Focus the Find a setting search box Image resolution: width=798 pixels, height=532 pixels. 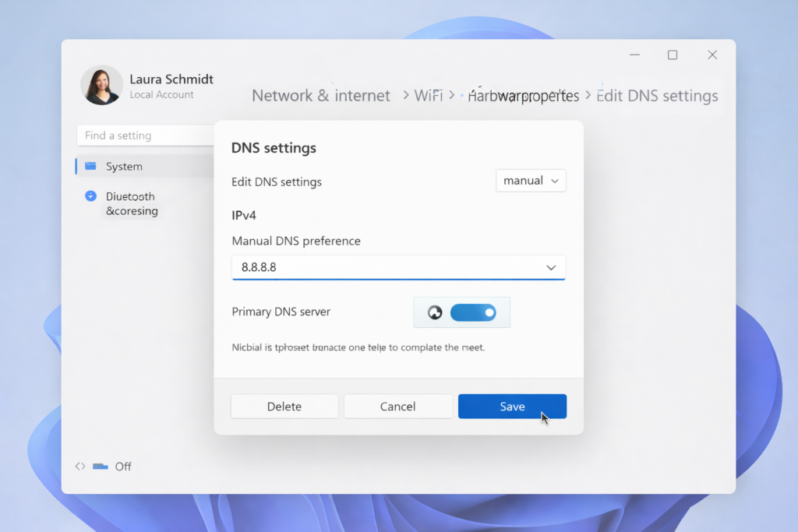146,136
